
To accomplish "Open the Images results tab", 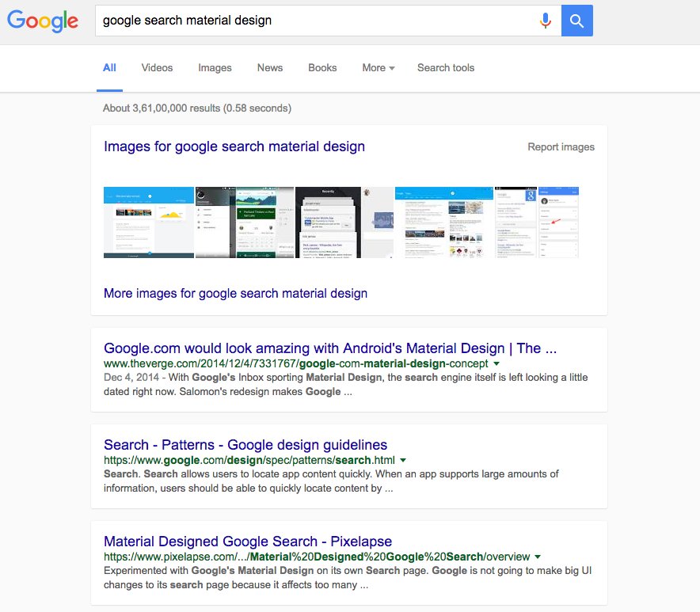I will tap(215, 68).
